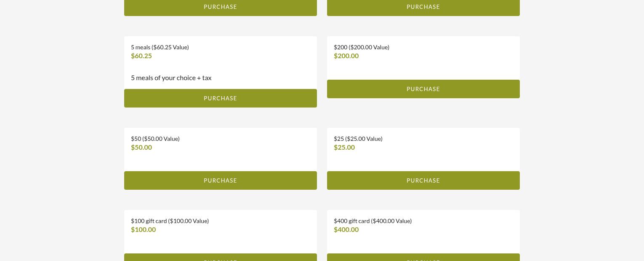The width and height of the screenshot is (644, 261).
Task: Click the green $200.00 price
Action: point(346,56)
